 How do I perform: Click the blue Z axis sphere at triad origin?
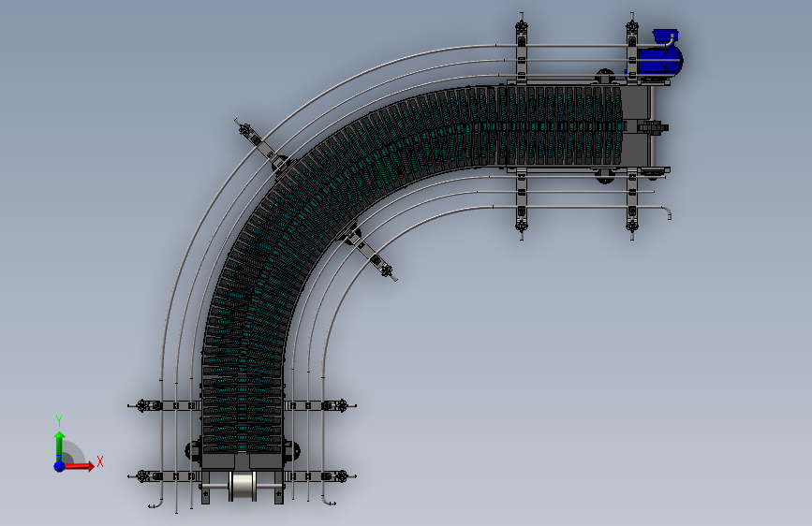coord(60,466)
